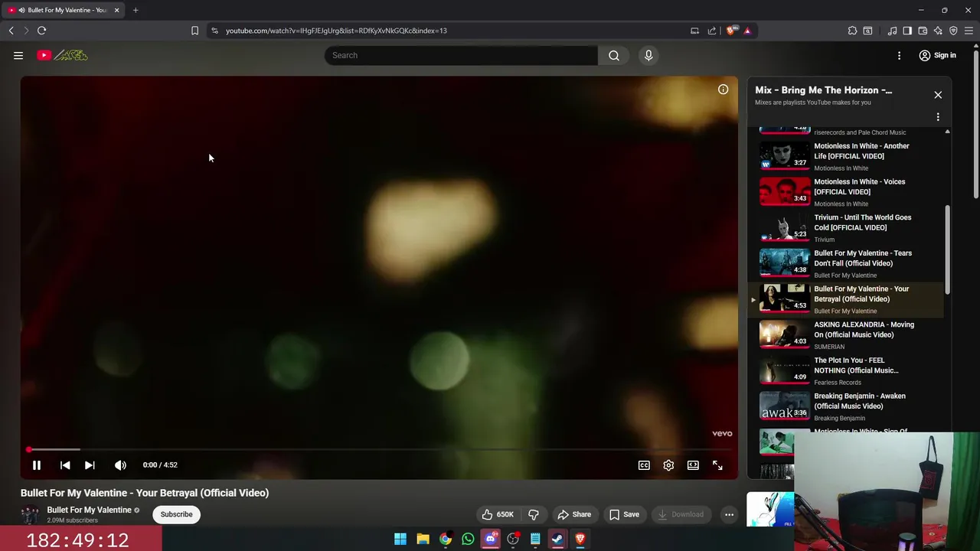Open WhatsApp from taskbar
Screen dimensions: 980x551
coord(468,539)
